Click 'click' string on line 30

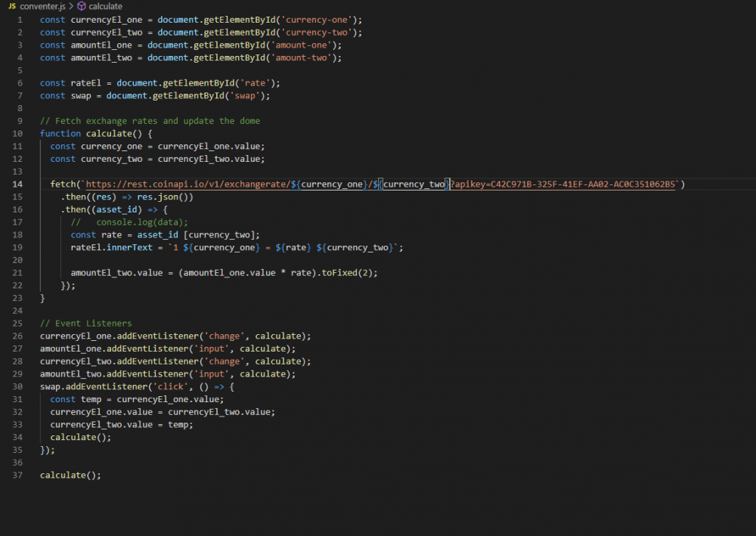tap(171, 386)
